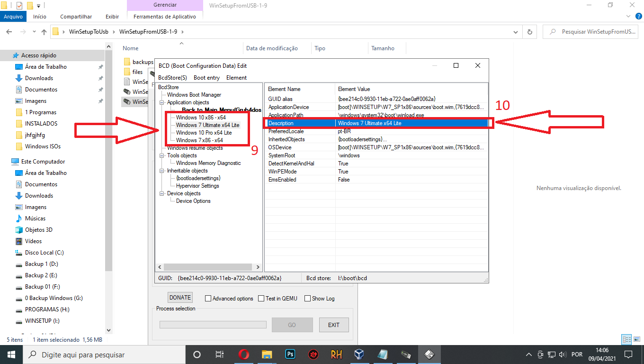Open the BcdStore(S) menu

(172, 78)
